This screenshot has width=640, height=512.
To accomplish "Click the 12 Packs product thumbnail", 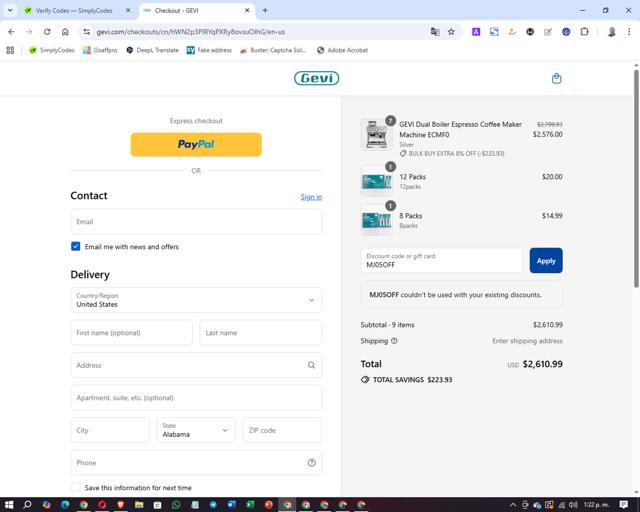I will coord(377,180).
